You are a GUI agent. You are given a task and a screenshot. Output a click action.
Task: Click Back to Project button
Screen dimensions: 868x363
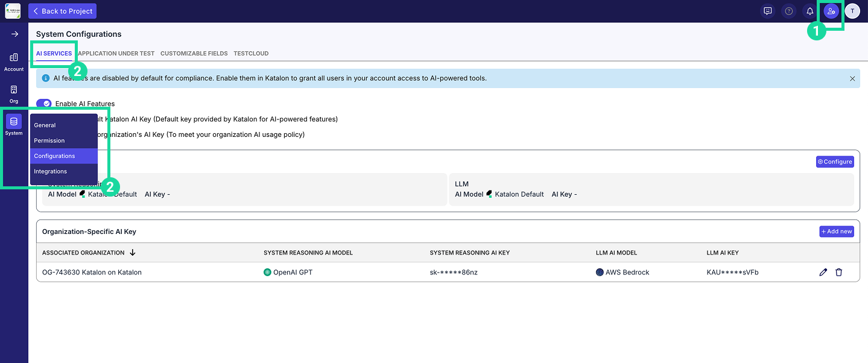(x=62, y=11)
